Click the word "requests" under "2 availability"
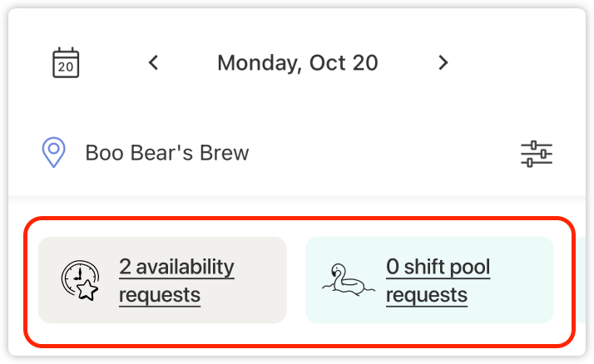Viewport: 594px width, 364px height. (x=160, y=295)
